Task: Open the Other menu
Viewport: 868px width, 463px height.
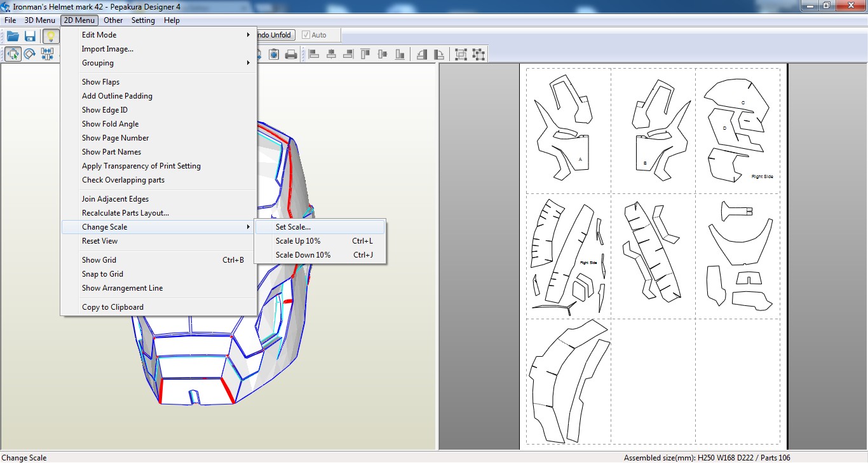Action: click(113, 20)
